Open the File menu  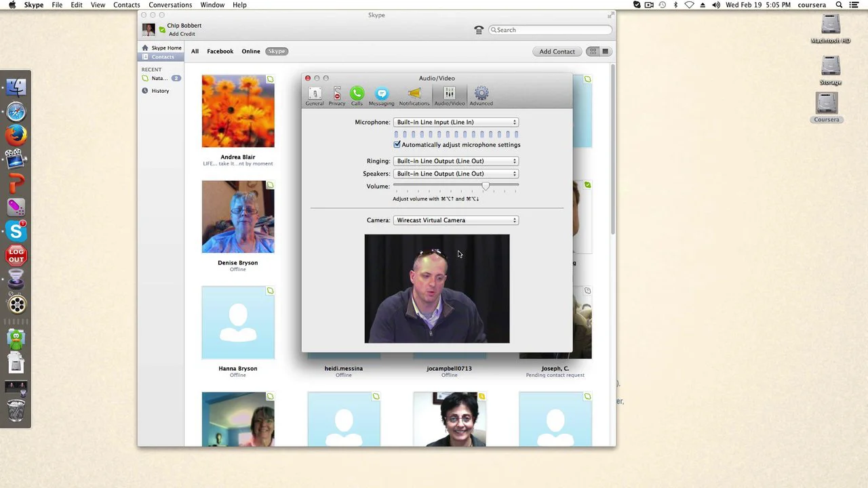57,5
